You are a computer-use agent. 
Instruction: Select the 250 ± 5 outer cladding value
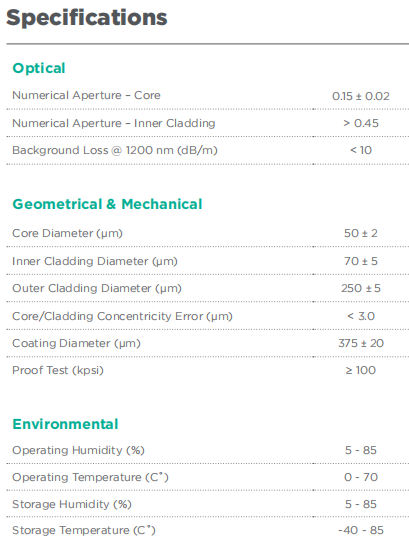(361, 288)
